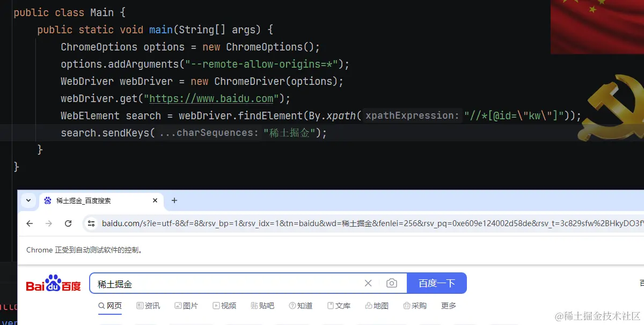Click the Chrome 正受到自动测试软件的控制 infobar text
The width and height of the screenshot is (644, 325).
84,250
